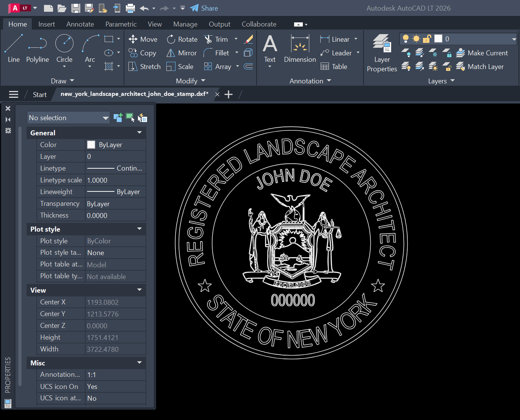520x420 pixels.
Task: Click the white color swatch of layer 0
Action: (438, 39)
